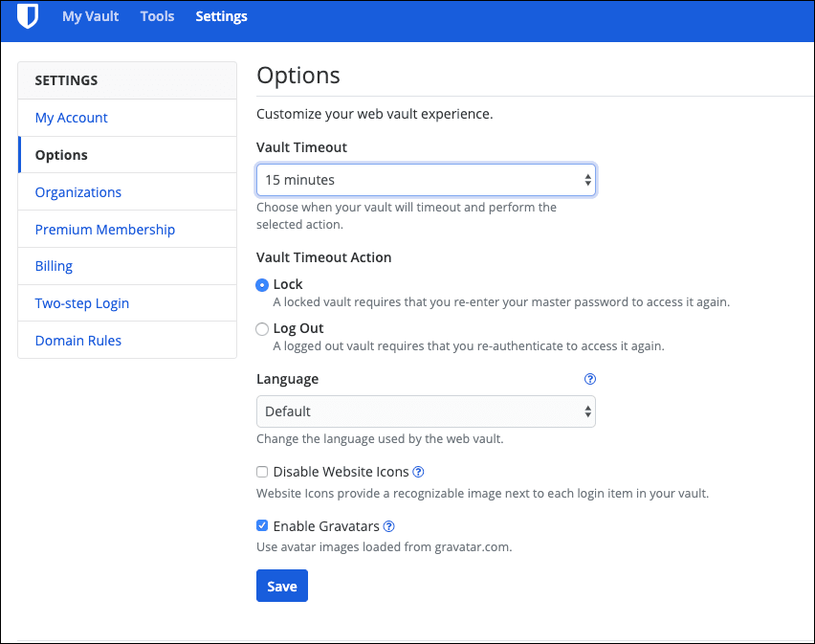Go to My Vault in top navigation
815x644 pixels.
pyautogui.click(x=91, y=16)
